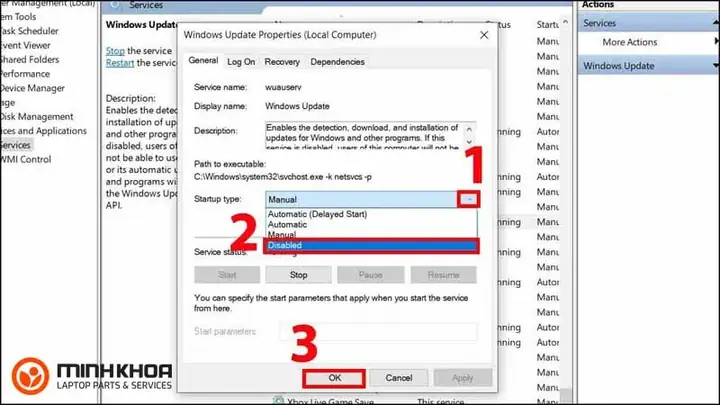
Task: Click Services header in Actions pane
Action: pos(648,23)
